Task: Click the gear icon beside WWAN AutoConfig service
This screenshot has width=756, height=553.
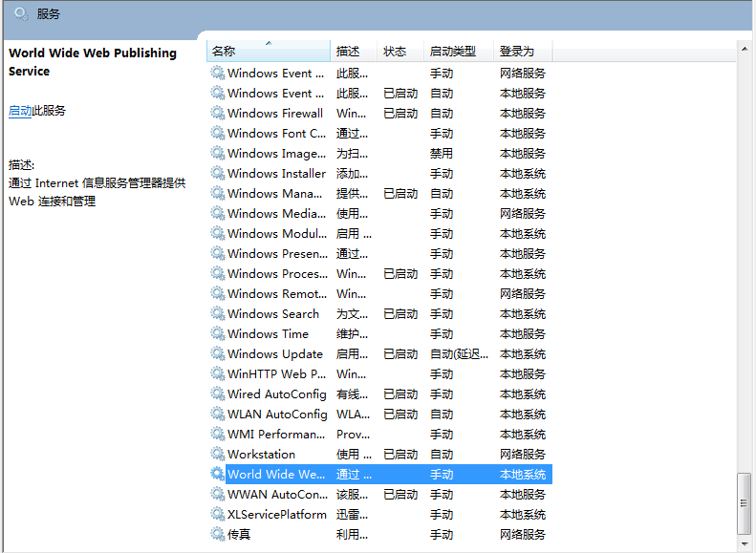Action: tap(218, 494)
